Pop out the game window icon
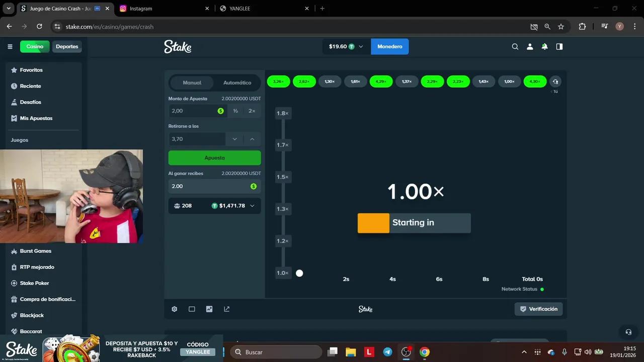This screenshot has height=362, width=644. coord(226,309)
